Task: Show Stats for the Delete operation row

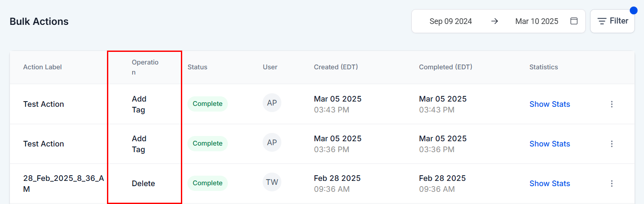Action: [x=550, y=184]
